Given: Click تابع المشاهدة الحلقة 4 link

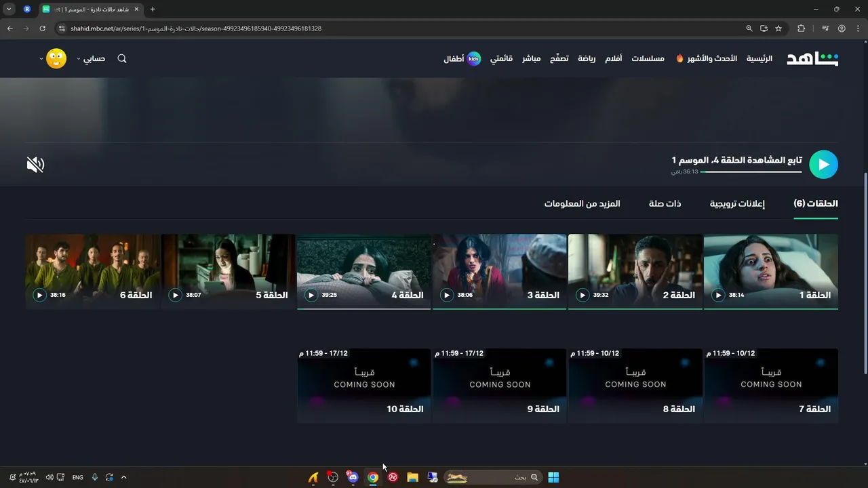Looking at the screenshot, I should pyautogui.click(x=736, y=160).
